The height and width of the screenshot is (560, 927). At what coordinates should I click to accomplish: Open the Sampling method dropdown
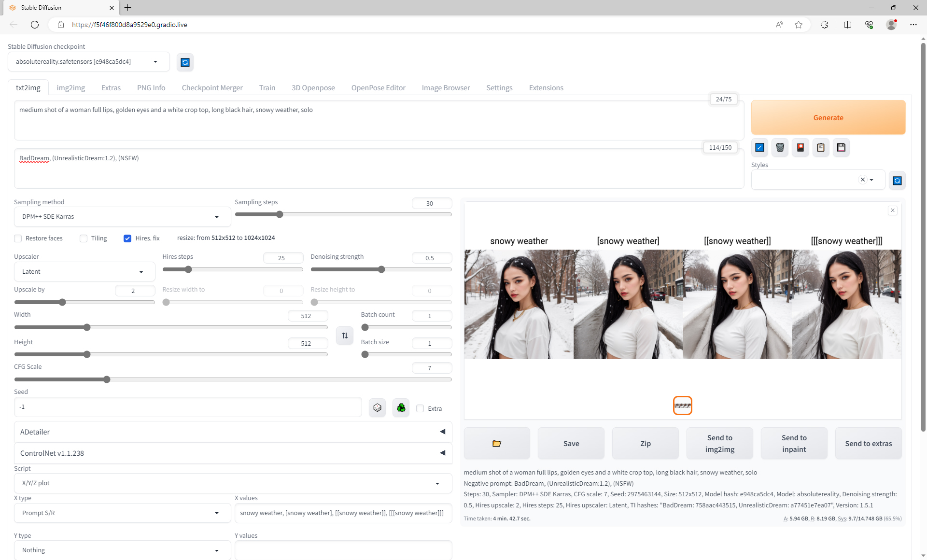pos(122,217)
